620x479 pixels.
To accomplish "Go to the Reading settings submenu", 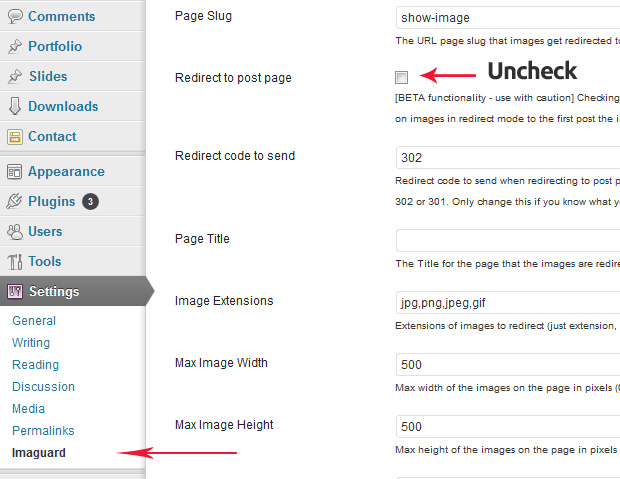I will pos(36,364).
